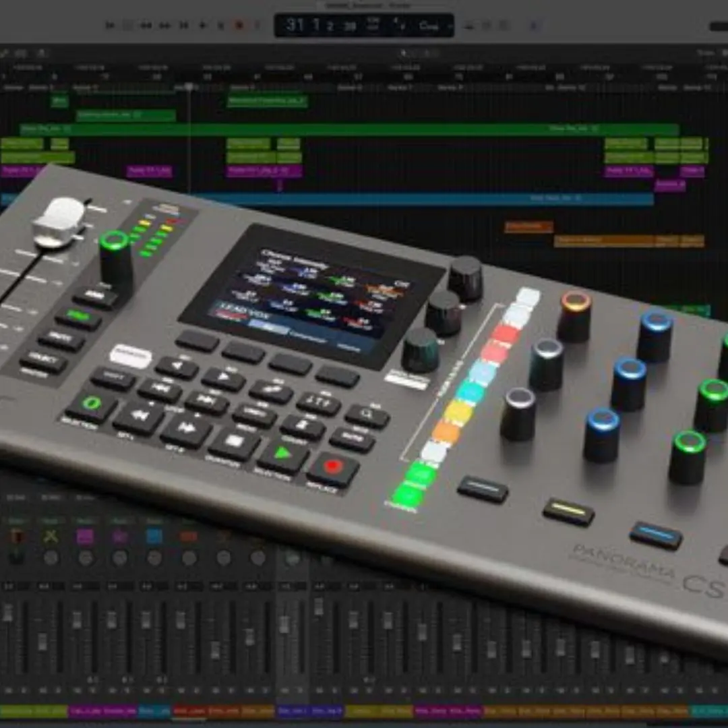This screenshot has width=728, height=728.
Task: Click the yellow pad in the controller's color strip
Action: (x=459, y=413)
